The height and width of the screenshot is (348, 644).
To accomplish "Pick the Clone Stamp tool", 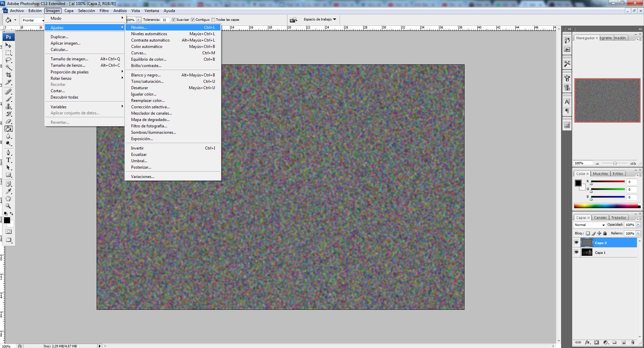I will [9, 107].
